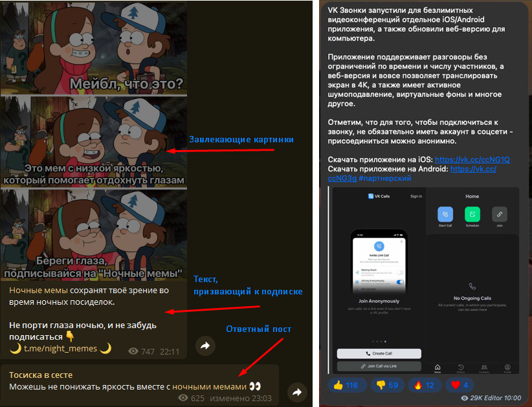Click the Start Call icon in the VK Calls preview
The image size is (532, 407).
(x=445, y=214)
